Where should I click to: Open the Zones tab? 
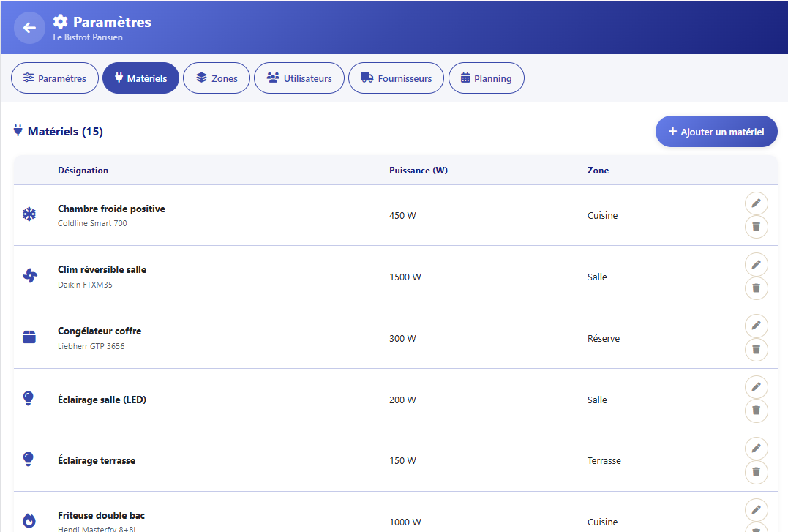[217, 78]
